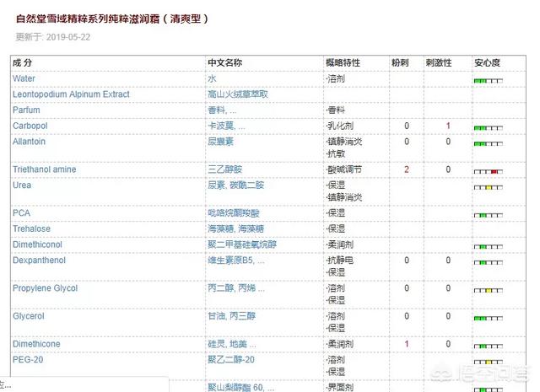Open the Trehalose ingredient link
The width and height of the screenshot is (540, 392).
coord(31,228)
